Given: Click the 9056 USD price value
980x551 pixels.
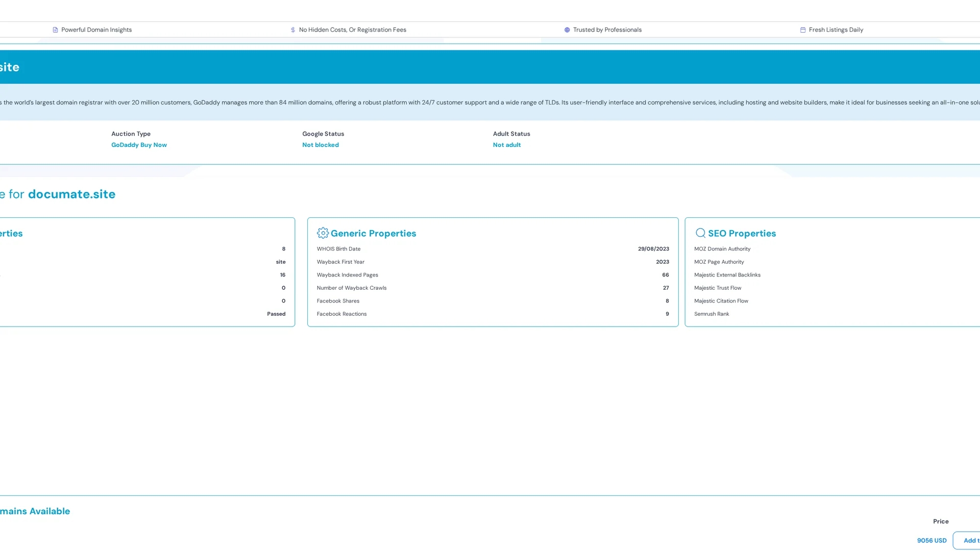Looking at the screenshot, I should 932,540.
